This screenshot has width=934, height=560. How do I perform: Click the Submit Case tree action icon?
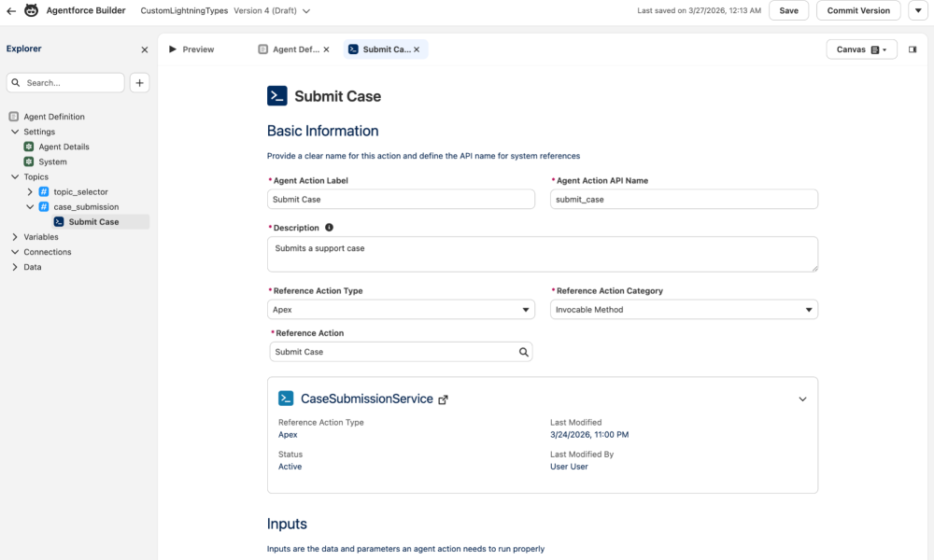(x=58, y=222)
